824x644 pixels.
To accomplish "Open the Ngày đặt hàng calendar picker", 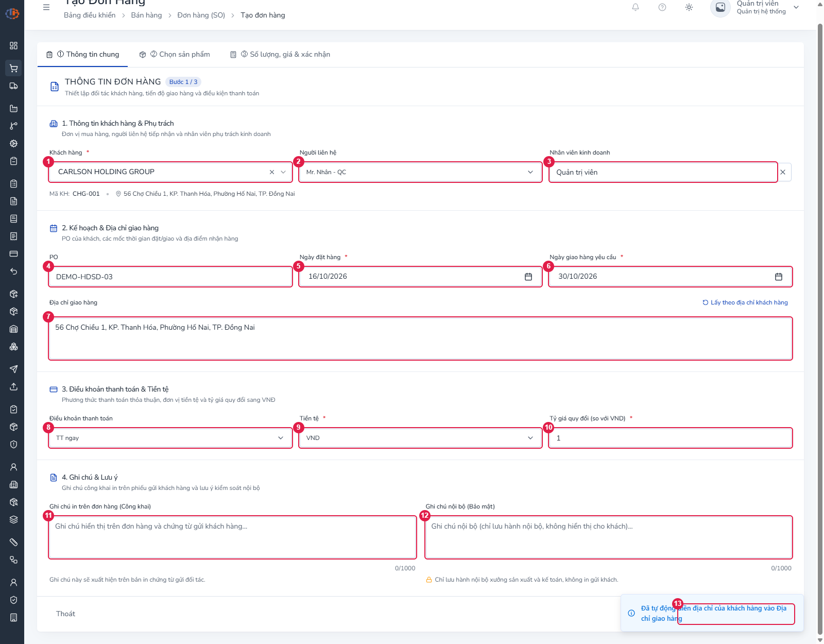I will coord(528,277).
